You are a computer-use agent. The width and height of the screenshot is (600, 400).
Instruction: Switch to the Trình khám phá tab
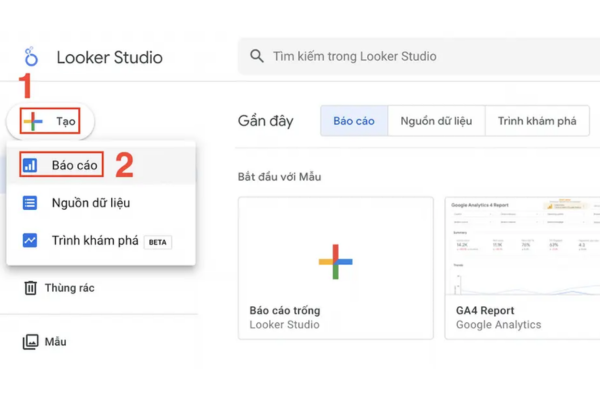pyautogui.click(x=537, y=121)
